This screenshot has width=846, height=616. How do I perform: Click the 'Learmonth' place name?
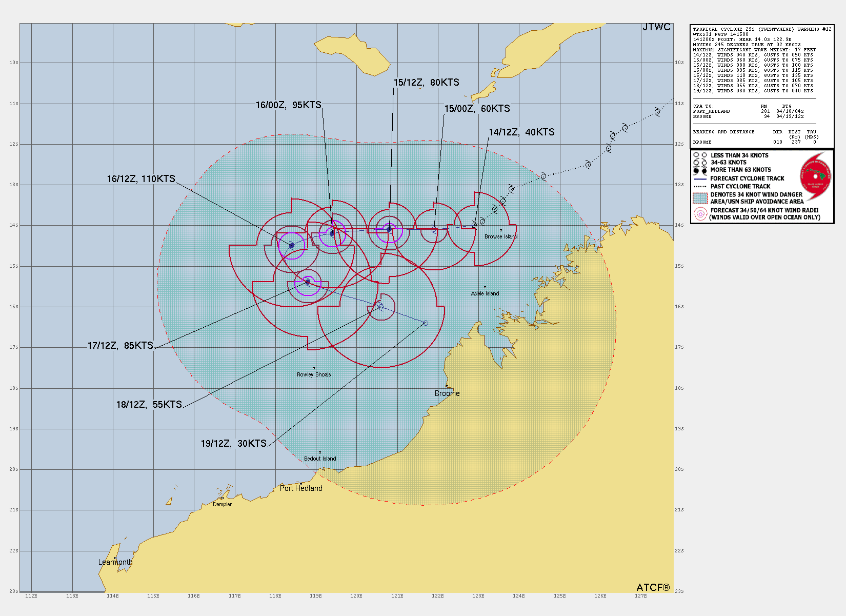click(115, 562)
